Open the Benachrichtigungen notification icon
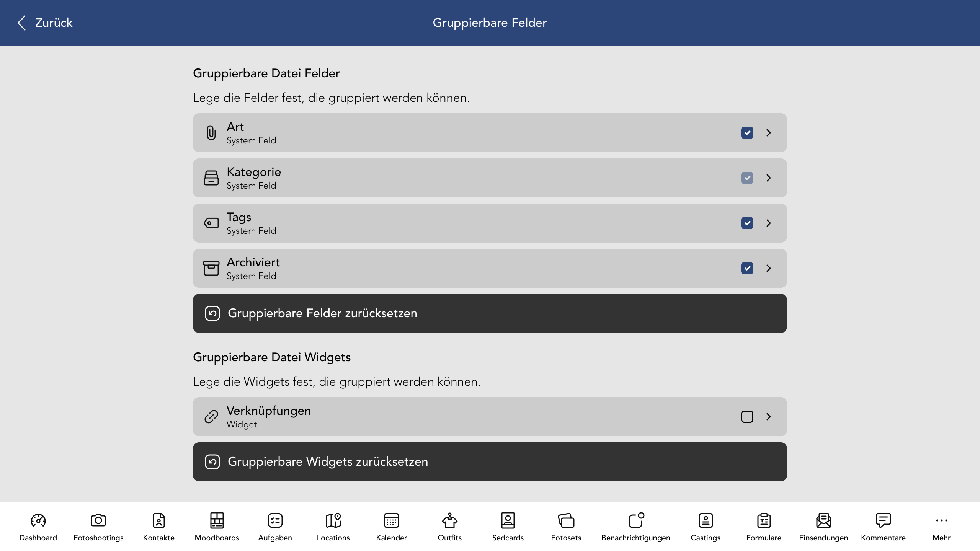Screen dimensions: 980x551 636,520
